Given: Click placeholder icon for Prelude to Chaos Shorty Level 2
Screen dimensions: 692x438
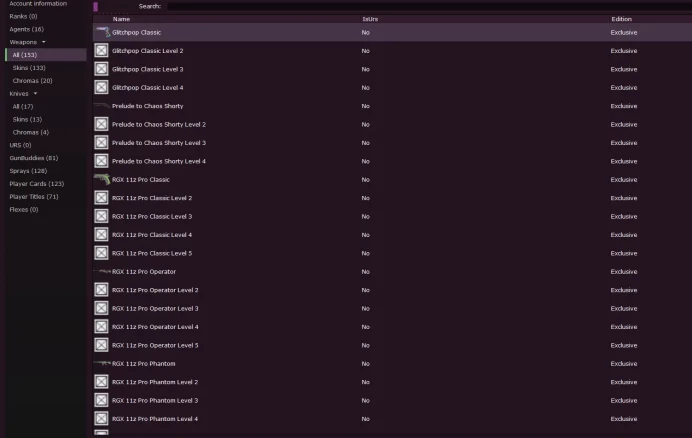Looking at the screenshot, I should [102, 124].
